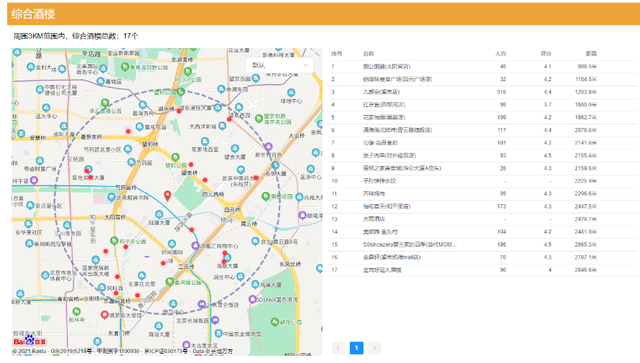
Task: Click the 北京服装学院 school marker
Action: 111,198
